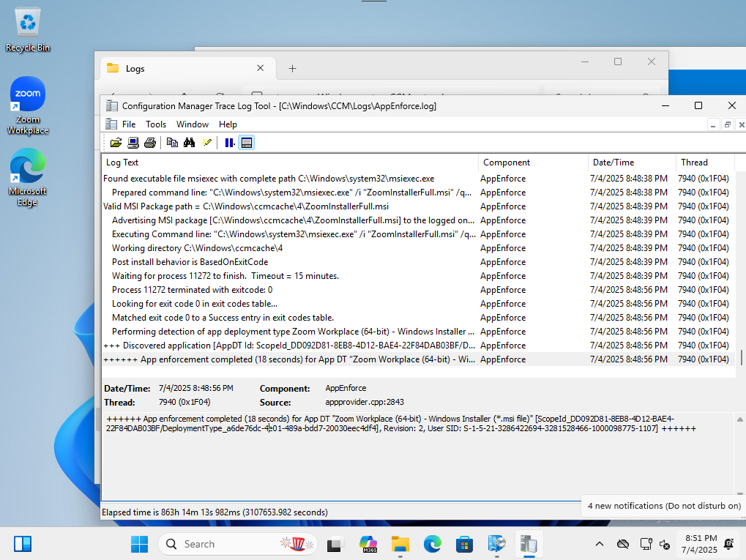Restore the inner log child window
This screenshot has width=746, height=560.
click(727, 124)
